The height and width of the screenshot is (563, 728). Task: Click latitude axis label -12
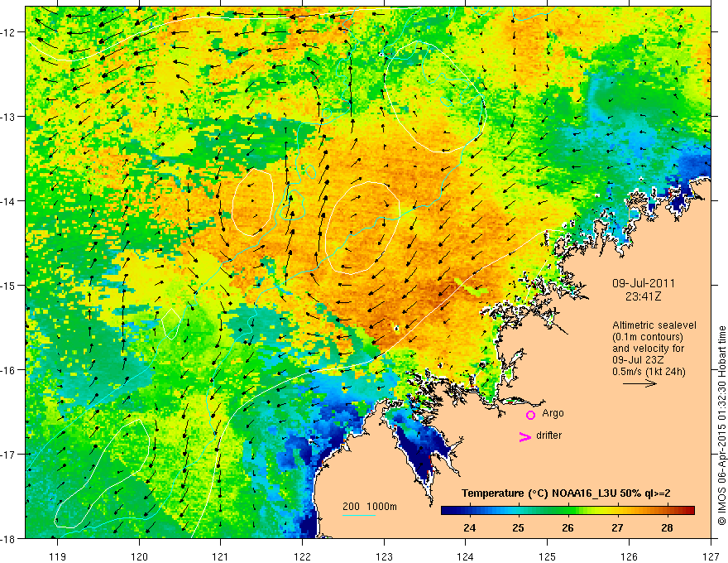(x=9, y=32)
